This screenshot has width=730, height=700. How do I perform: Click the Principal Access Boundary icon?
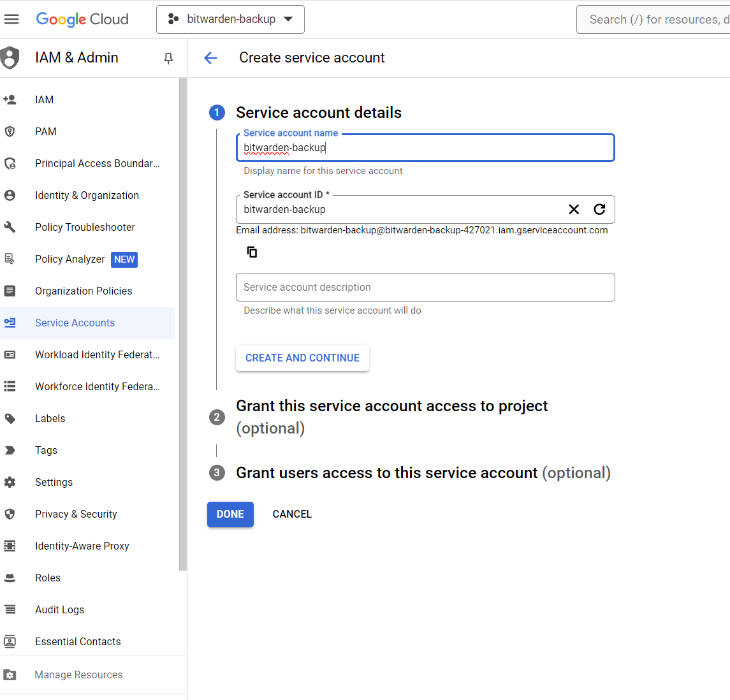click(10, 163)
